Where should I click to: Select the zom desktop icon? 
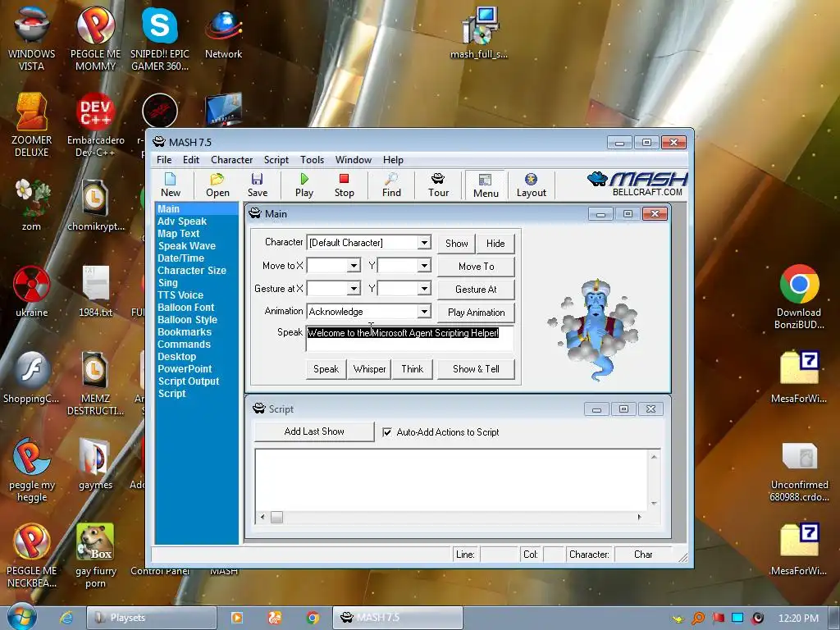32,206
